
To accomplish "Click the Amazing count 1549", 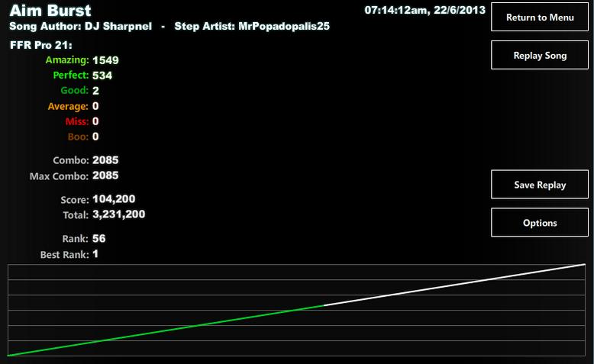I will pyautogui.click(x=105, y=60).
